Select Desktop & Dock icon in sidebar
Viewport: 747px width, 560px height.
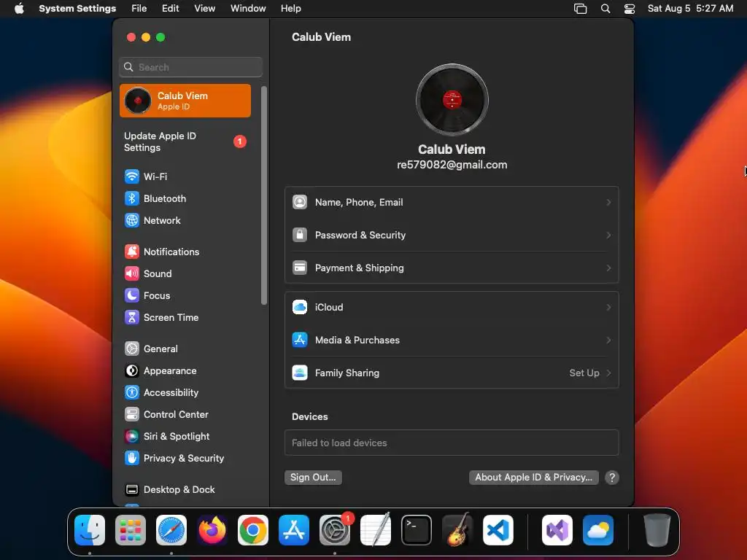131,489
